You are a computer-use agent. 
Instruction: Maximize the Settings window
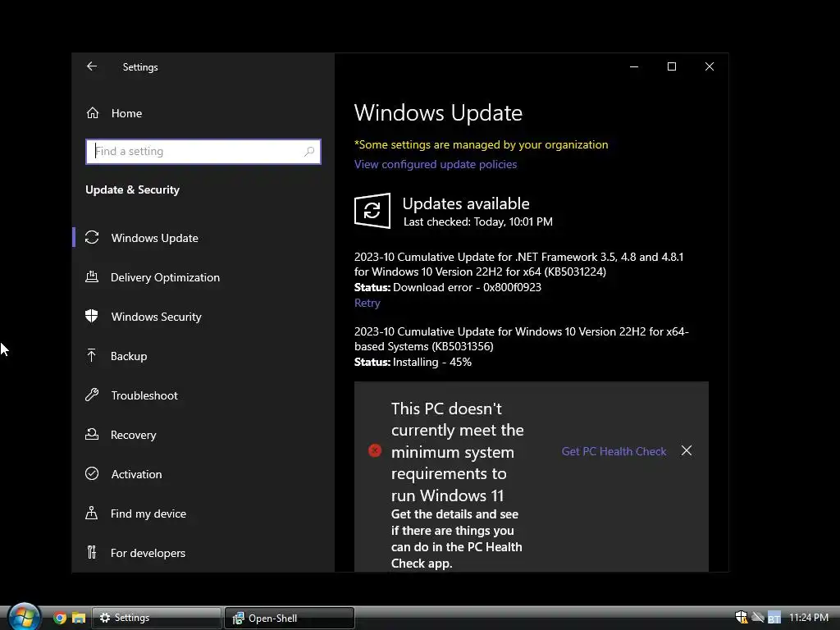pyautogui.click(x=671, y=66)
